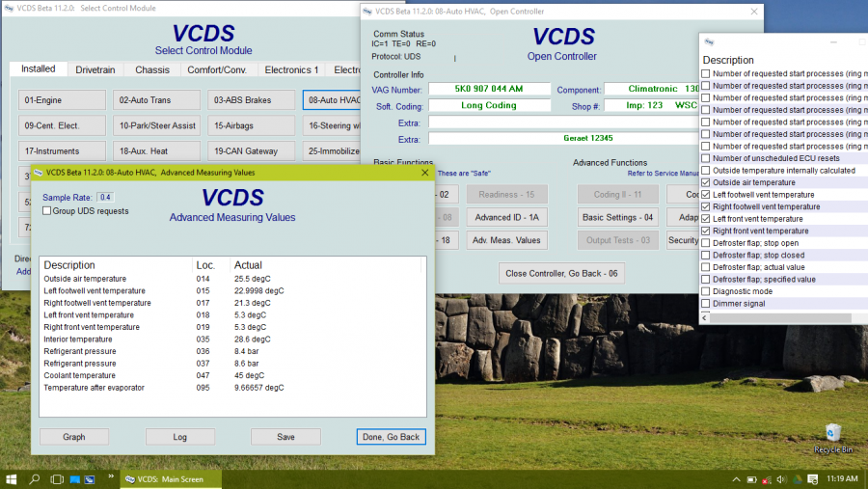
Task: Click the 8.4 bar refrigerant pressure value
Action: click(246, 351)
